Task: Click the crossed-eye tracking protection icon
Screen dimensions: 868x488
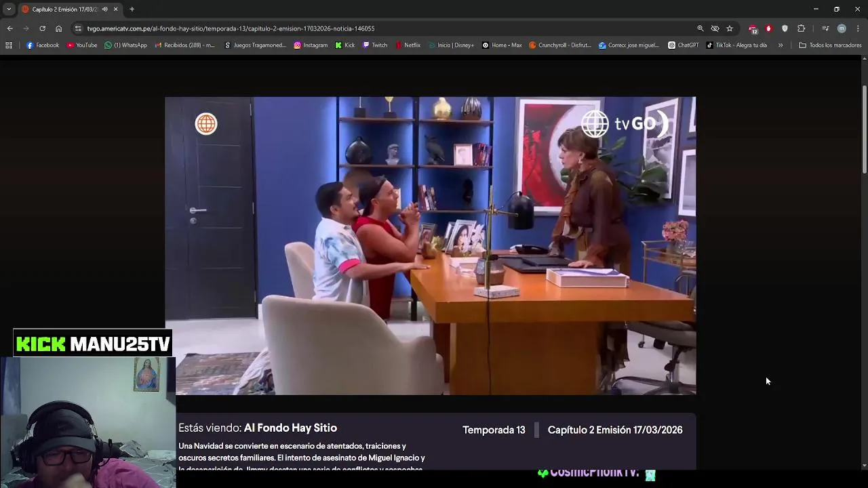Action: 715,28
